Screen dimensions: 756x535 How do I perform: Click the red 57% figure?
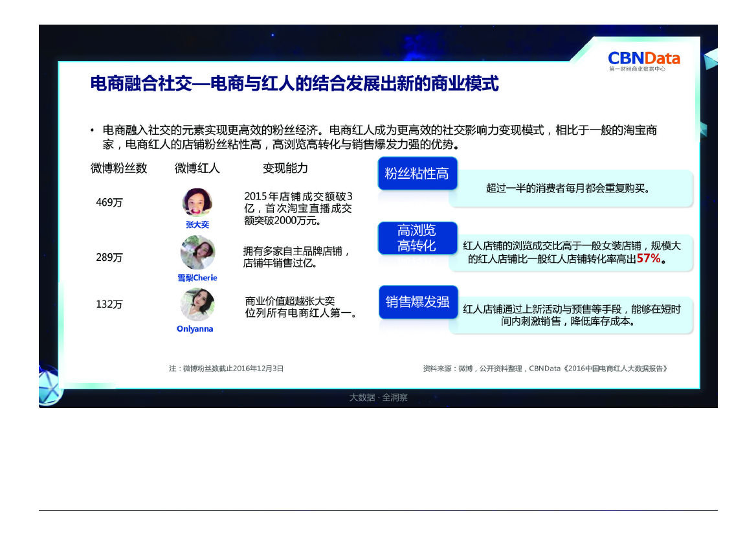(649, 258)
